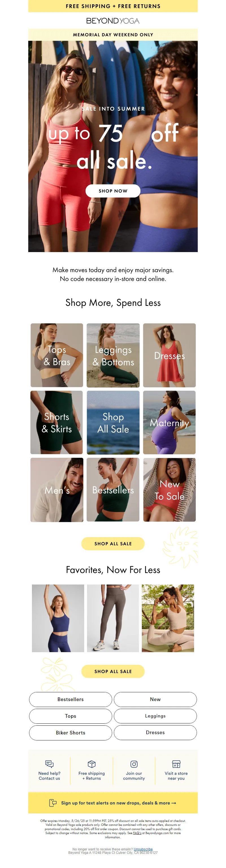Open the Beyond Yoga logo
The height and width of the screenshot is (868, 226).
(x=113, y=21)
